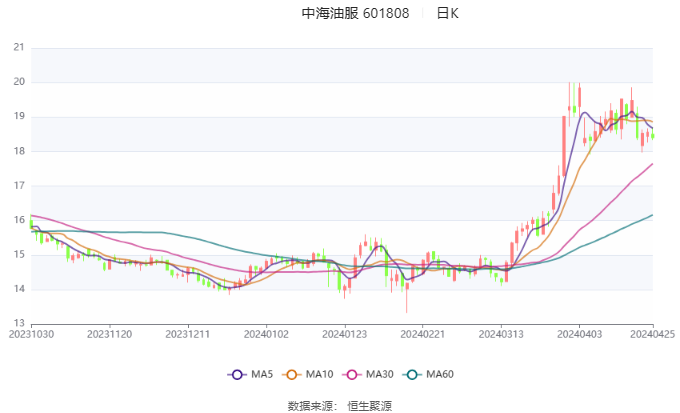Toggle the MA5 legend series
680x413 pixels.
pyautogui.click(x=250, y=374)
